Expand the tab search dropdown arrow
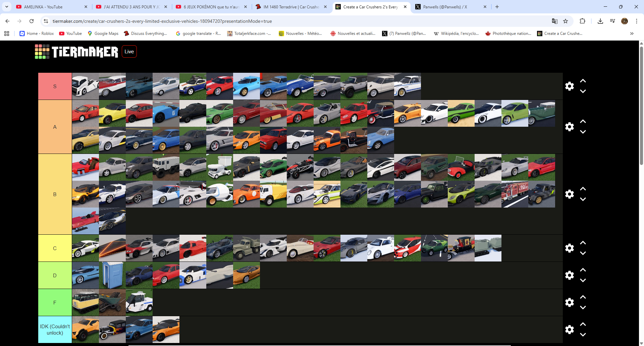The width and height of the screenshot is (644, 346). [x=7, y=7]
